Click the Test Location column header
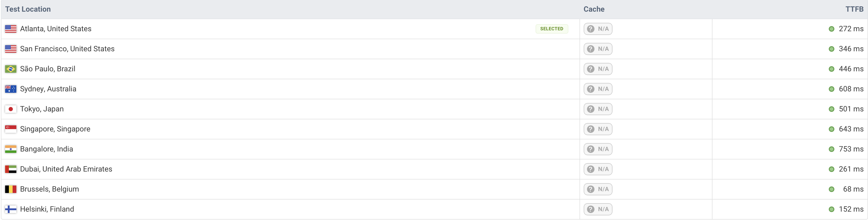Screen dimensions: 868x220 coord(28,9)
